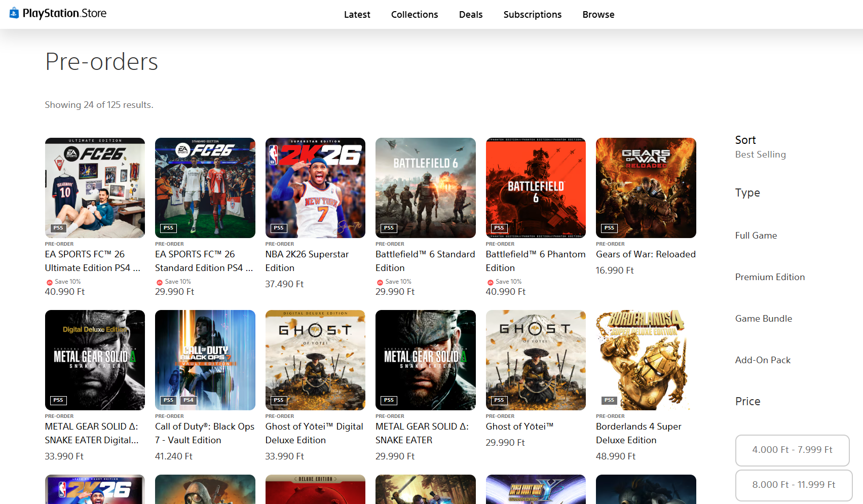Select price range 8.000 Ft - 11.999 Ft
The width and height of the screenshot is (863, 504).
[794, 485]
